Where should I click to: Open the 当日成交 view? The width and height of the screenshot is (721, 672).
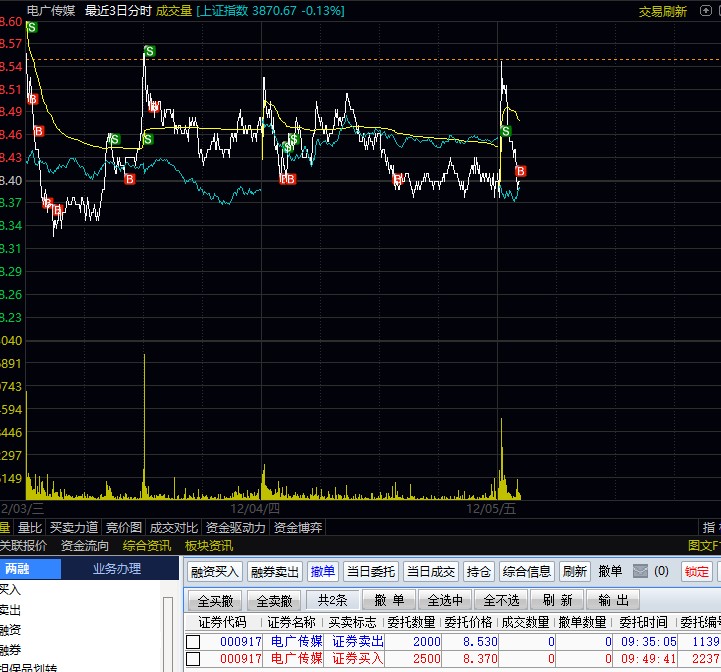(431, 572)
